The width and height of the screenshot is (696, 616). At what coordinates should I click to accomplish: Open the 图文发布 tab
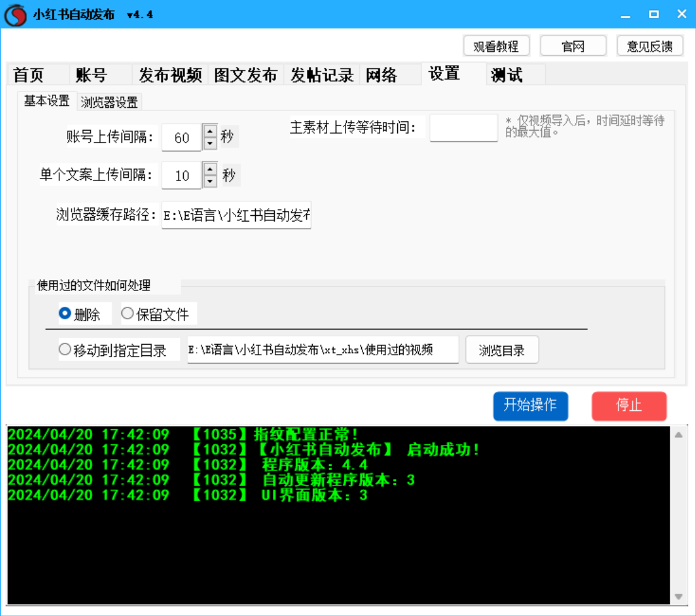[x=246, y=74]
